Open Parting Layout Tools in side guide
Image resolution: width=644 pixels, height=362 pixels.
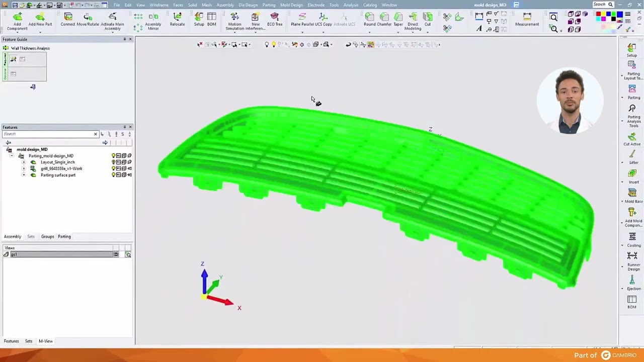click(x=632, y=69)
